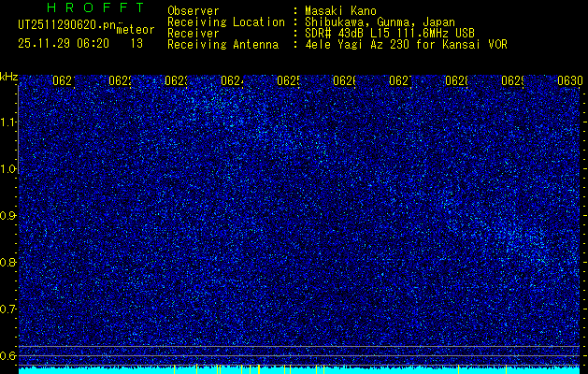
Task: Click the 0.8 kHz frequency axis label
Action: (7, 262)
